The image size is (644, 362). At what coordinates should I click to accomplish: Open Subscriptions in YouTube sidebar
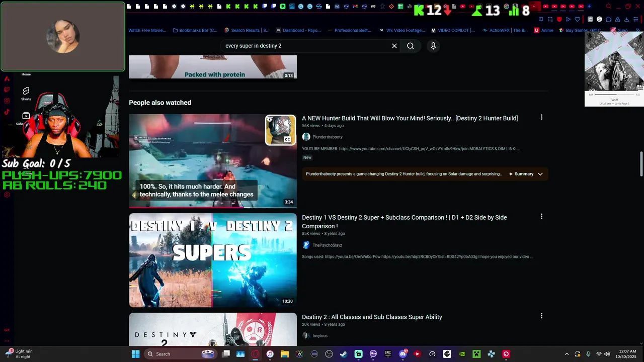(x=26, y=119)
